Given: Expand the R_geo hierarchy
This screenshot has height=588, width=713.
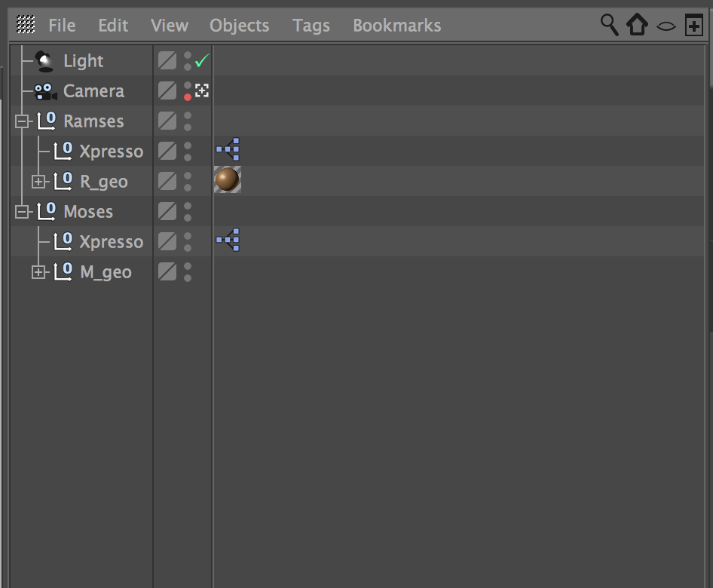Looking at the screenshot, I should 38,182.
